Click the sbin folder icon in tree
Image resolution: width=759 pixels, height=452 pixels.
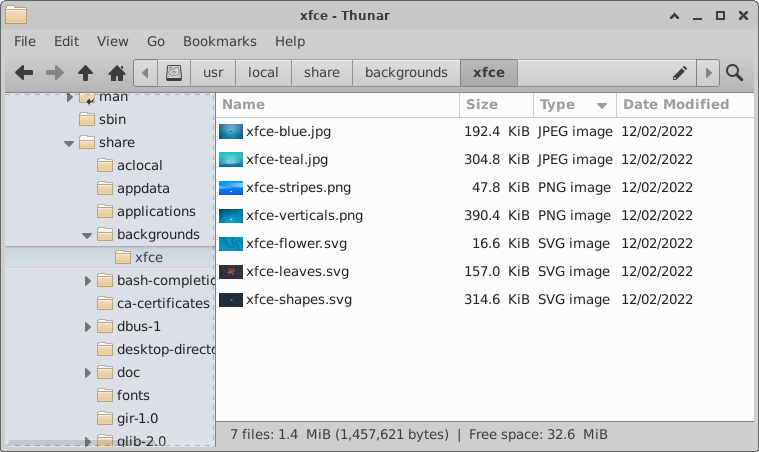[x=87, y=120]
